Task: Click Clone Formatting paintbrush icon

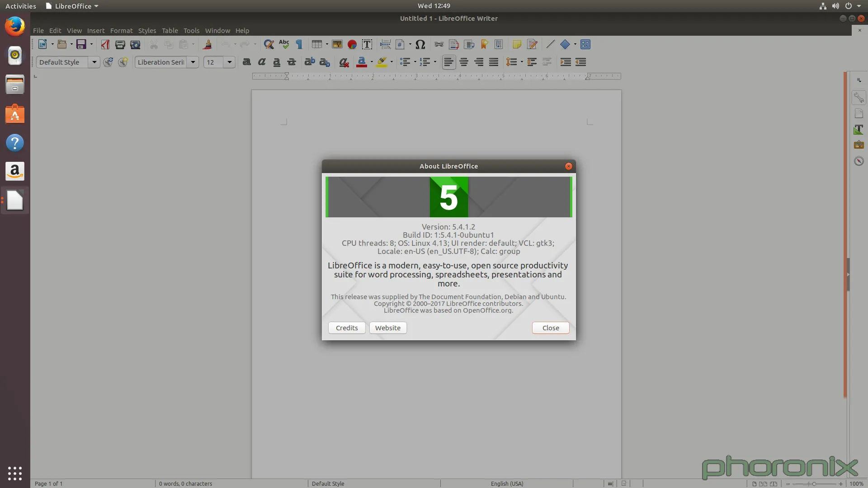Action: click(208, 44)
